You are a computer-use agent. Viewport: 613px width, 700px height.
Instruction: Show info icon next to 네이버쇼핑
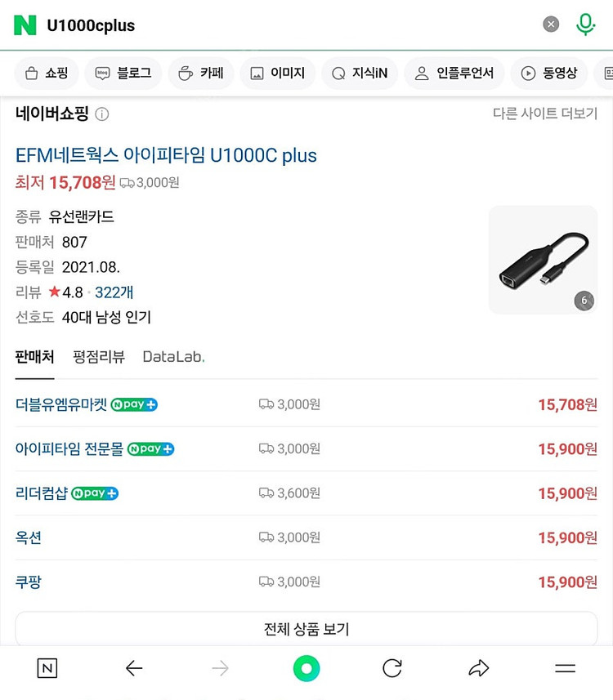click(x=102, y=114)
